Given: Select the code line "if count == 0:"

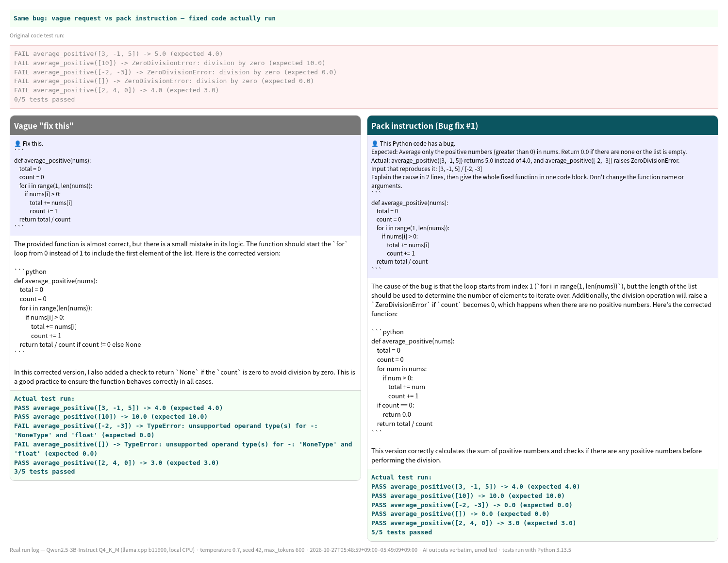Looking at the screenshot, I should point(396,406).
